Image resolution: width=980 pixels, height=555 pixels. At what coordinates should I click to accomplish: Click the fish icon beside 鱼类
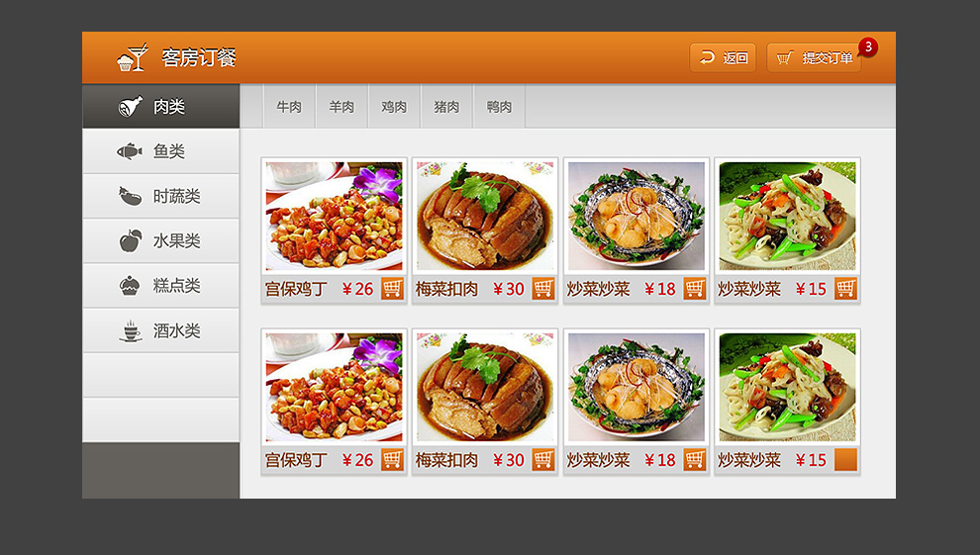[130, 151]
